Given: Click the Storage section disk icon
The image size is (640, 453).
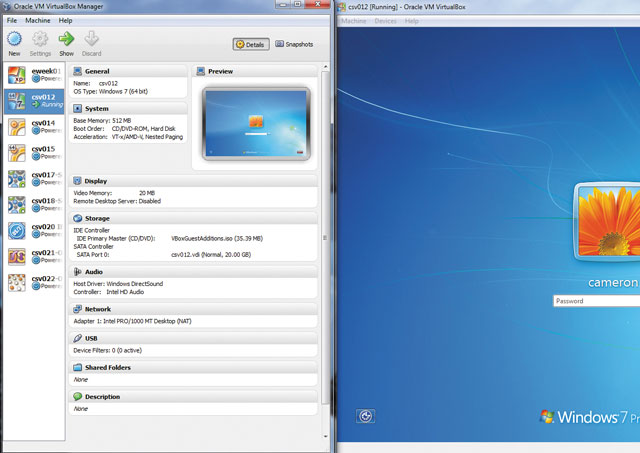Looking at the screenshot, I should click(78, 218).
